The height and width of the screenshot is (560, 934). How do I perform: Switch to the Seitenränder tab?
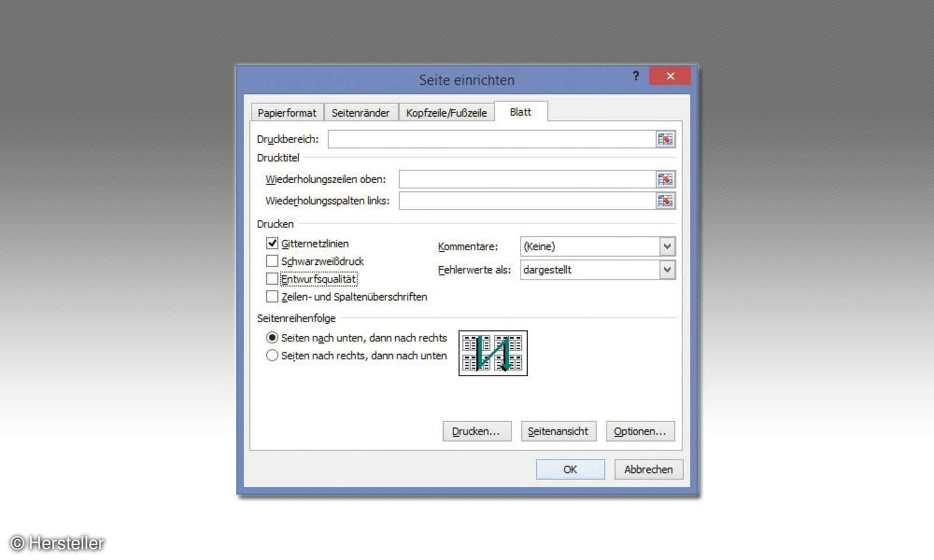(361, 112)
